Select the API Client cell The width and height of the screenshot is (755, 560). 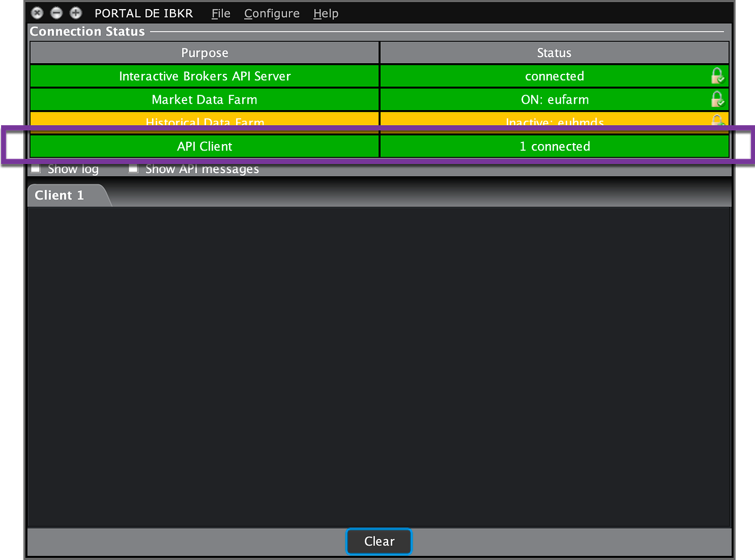[204, 146]
